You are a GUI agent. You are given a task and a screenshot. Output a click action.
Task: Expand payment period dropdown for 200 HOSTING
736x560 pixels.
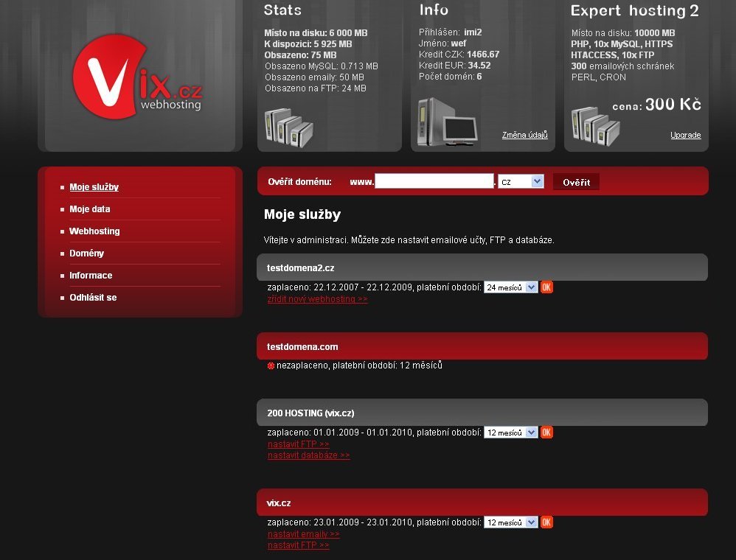click(510, 433)
